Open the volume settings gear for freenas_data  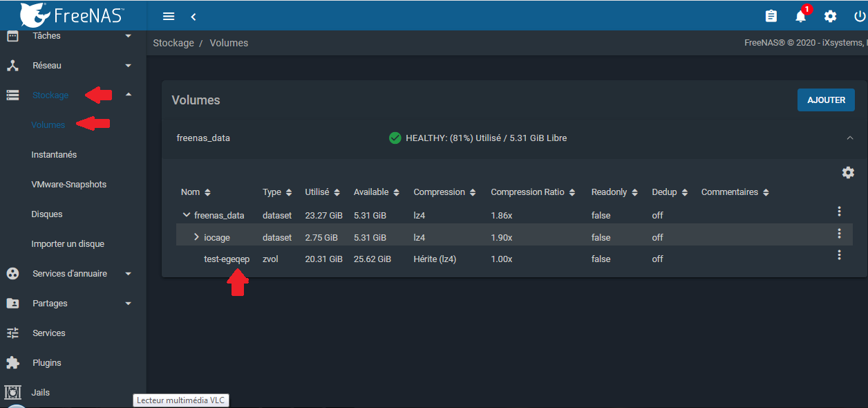(848, 173)
